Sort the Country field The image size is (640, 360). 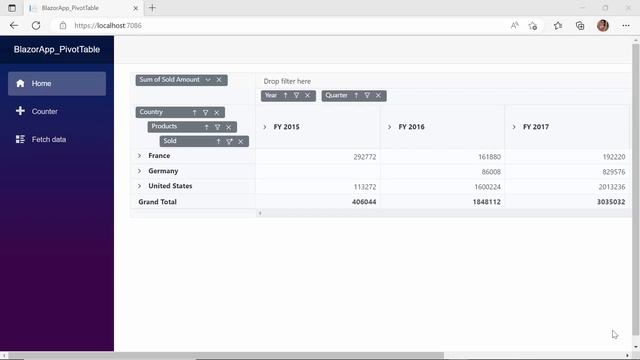[195, 112]
